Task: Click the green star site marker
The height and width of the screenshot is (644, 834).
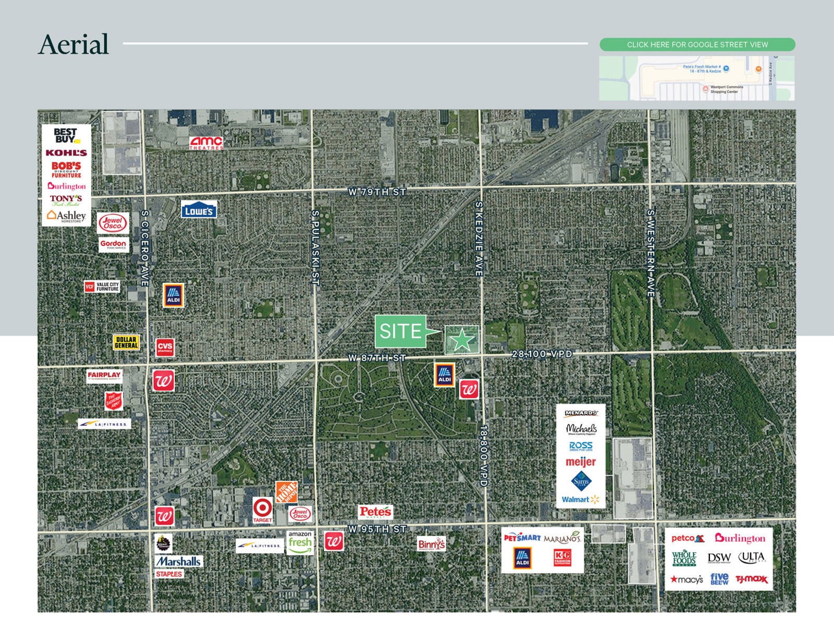Action: coord(462,340)
